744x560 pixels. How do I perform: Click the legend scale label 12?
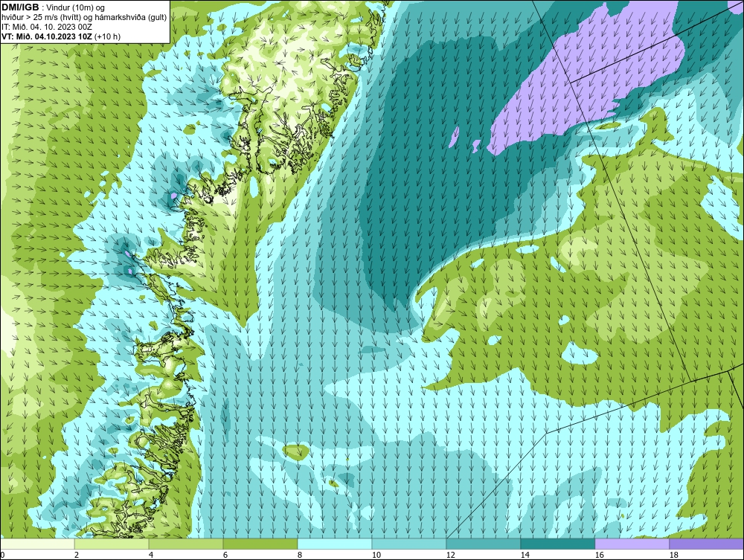coord(451,555)
